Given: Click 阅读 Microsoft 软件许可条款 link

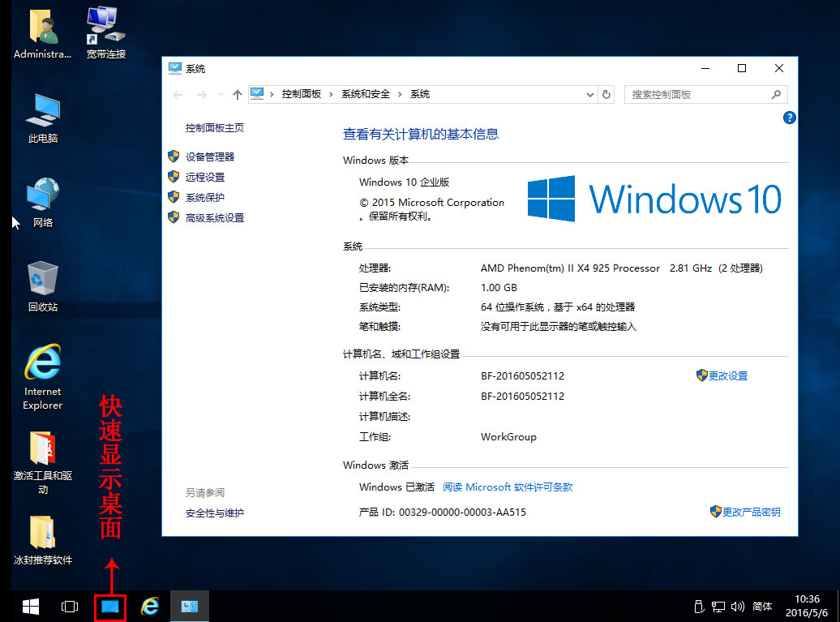Looking at the screenshot, I should 508,487.
